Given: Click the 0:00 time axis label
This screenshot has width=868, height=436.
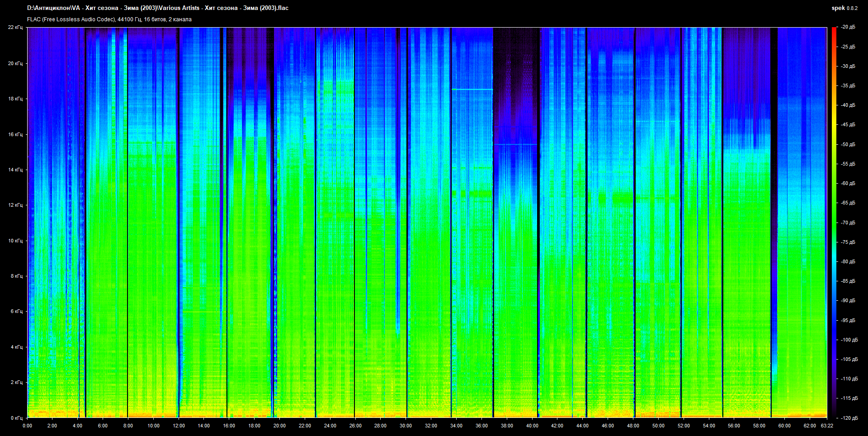Looking at the screenshot, I should click(x=27, y=426).
